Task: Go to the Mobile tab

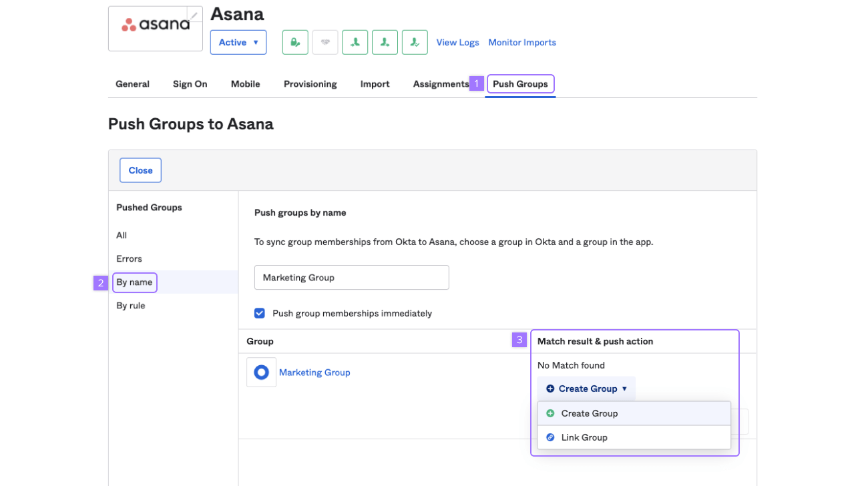Action: pyautogui.click(x=246, y=84)
